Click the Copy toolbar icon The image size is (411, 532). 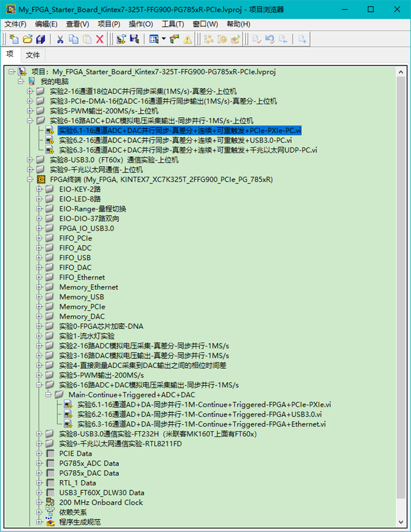point(73,39)
